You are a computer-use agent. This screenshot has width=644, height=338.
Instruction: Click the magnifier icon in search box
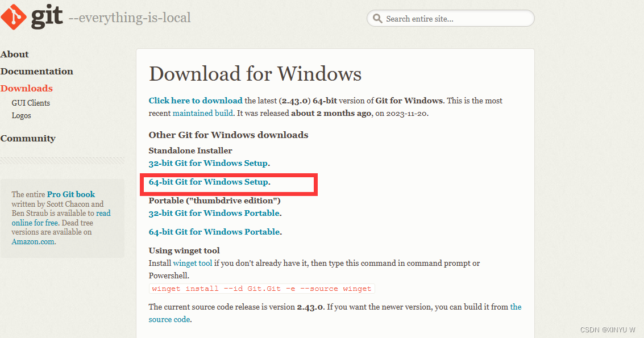pos(377,19)
